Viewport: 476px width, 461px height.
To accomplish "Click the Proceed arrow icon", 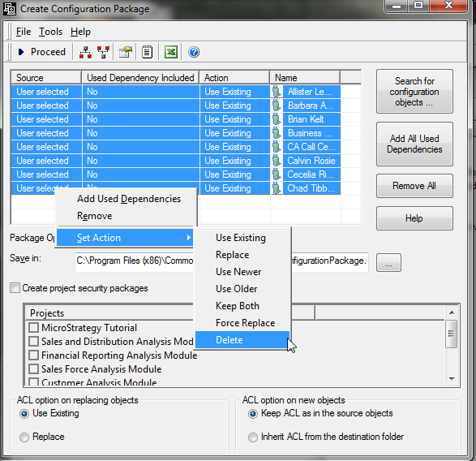I will [x=21, y=52].
